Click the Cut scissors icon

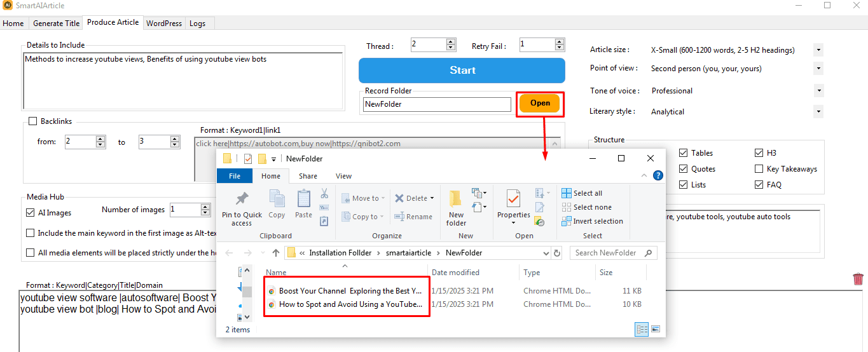pyautogui.click(x=324, y=193)
